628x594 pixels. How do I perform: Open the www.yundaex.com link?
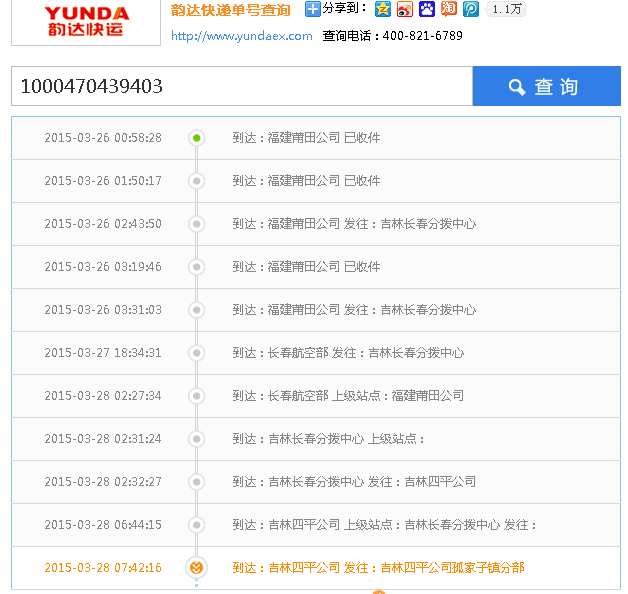click(x=241, y=36)
